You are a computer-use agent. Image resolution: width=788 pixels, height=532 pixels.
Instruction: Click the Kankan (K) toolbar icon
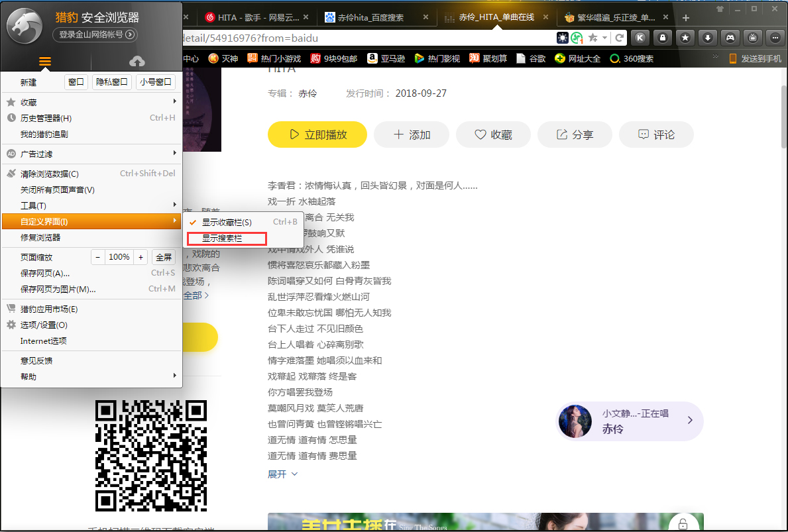(640, 38)
